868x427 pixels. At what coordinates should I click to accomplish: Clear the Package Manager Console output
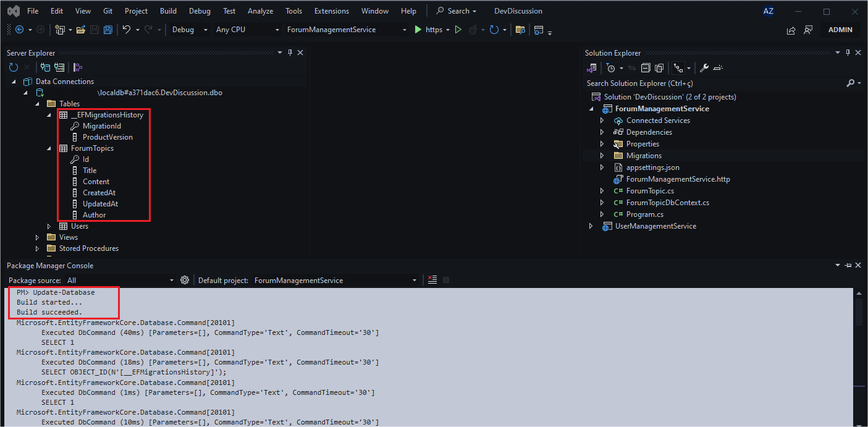[x=432, y=280]
